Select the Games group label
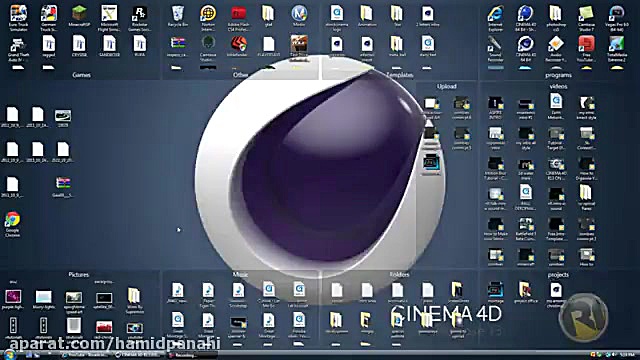This screenshot has width=640, height=360. (82, 75)
